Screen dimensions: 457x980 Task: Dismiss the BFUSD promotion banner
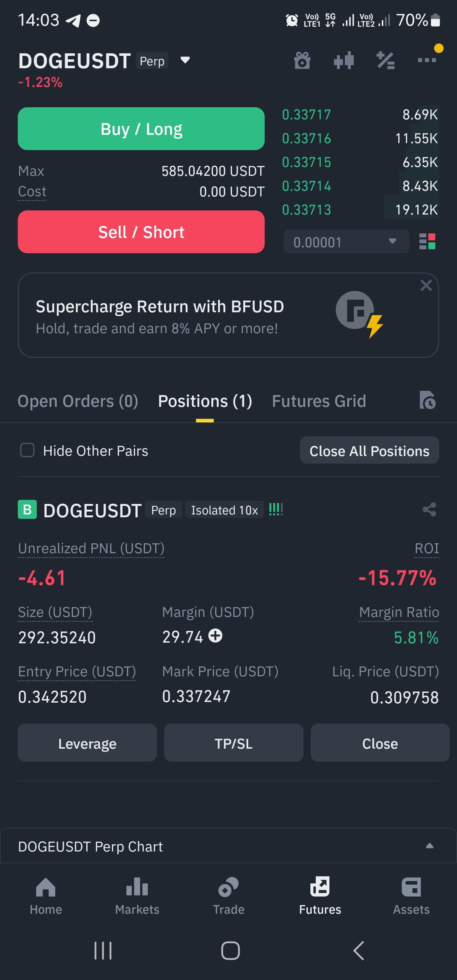[426, 285]
